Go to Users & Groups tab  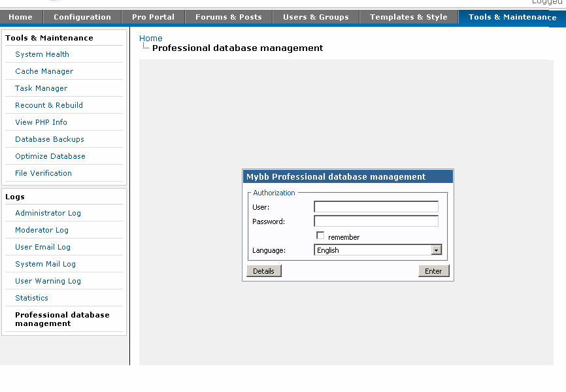[x=316, y=17]
